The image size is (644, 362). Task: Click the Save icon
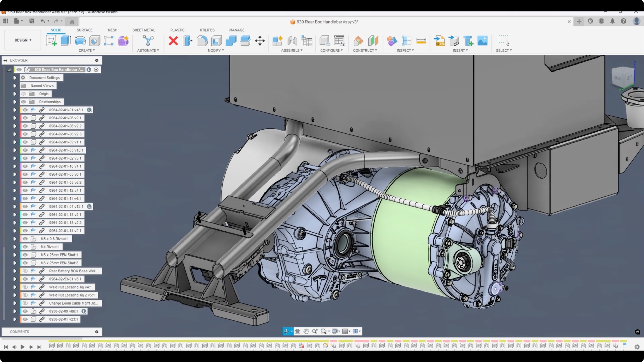32,21
